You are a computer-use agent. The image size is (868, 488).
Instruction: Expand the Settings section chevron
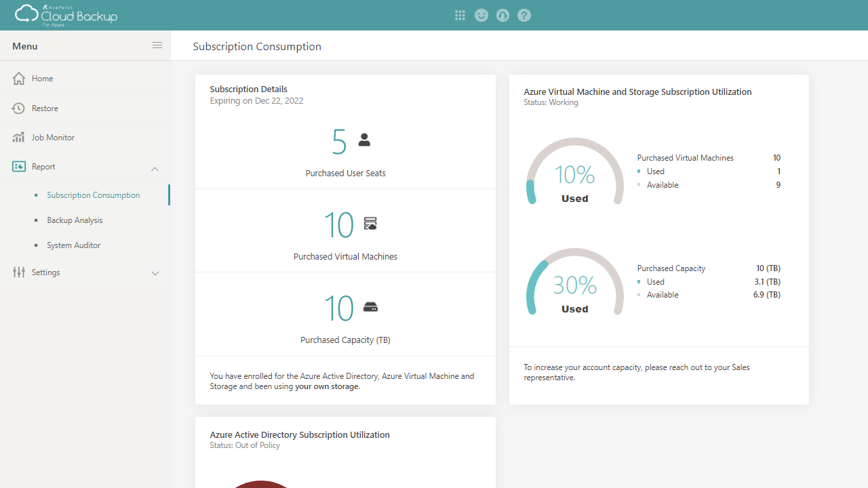tap(155, 274)
